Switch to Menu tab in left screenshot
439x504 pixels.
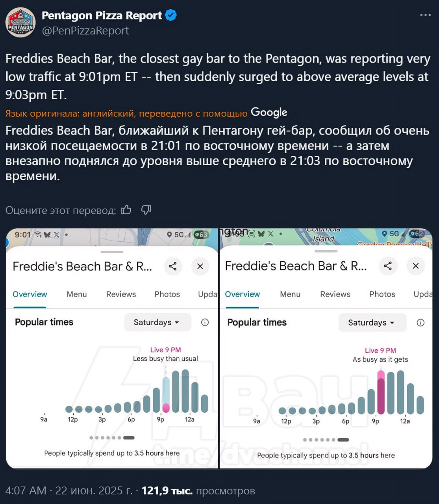click(x=77, y=294)
